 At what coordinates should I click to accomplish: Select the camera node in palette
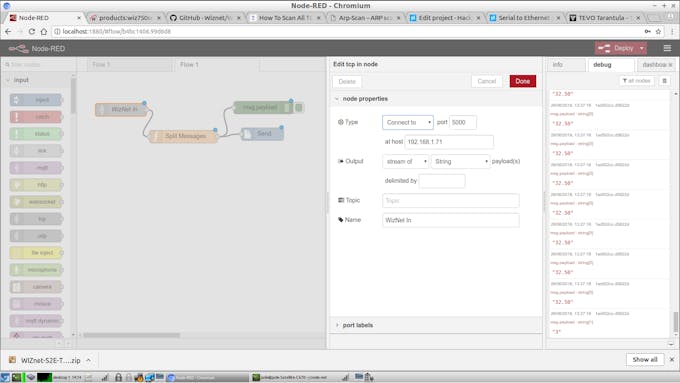coord(36,287)
